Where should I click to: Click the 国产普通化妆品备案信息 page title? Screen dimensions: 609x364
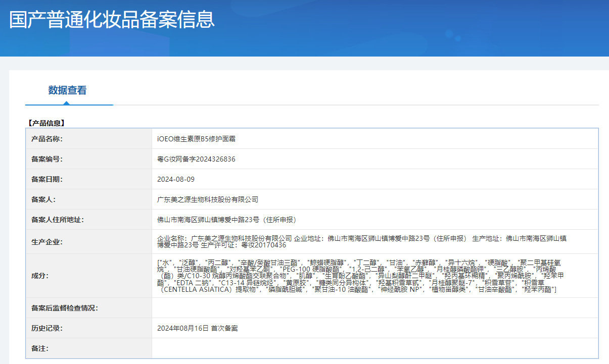(112, 19)
